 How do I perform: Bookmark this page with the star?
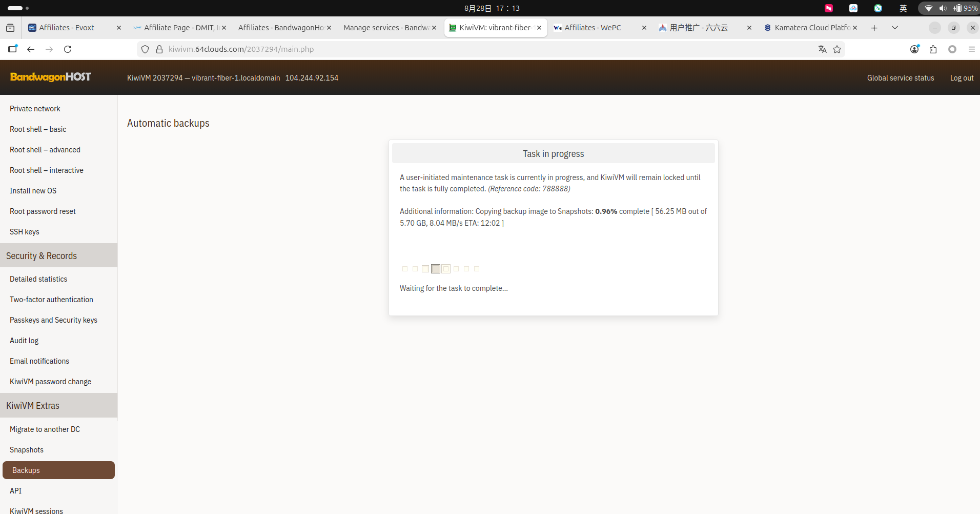click(x=837, y=49)
